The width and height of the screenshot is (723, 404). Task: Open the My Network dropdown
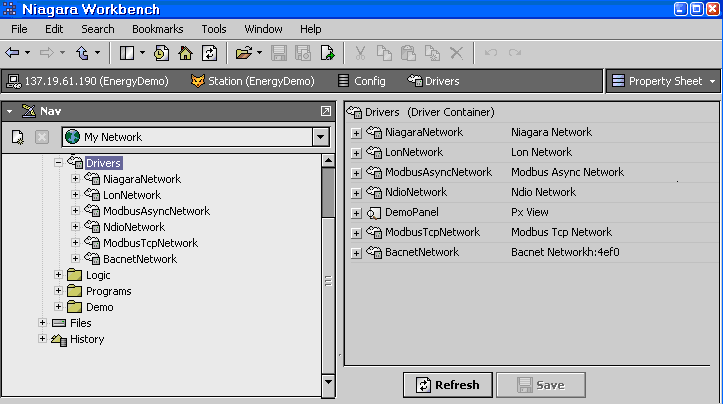click(320, 137)
